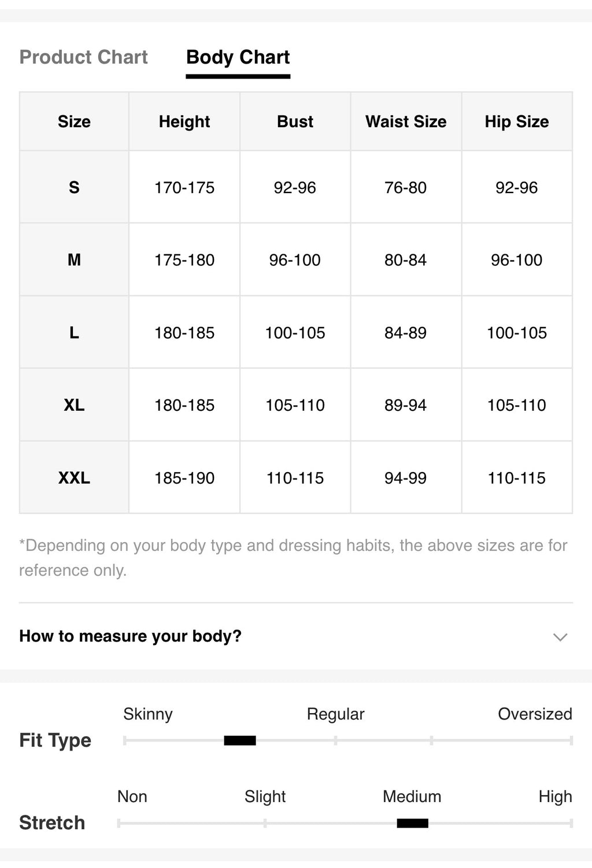Click the Bust column header

[x=295, y=121]
